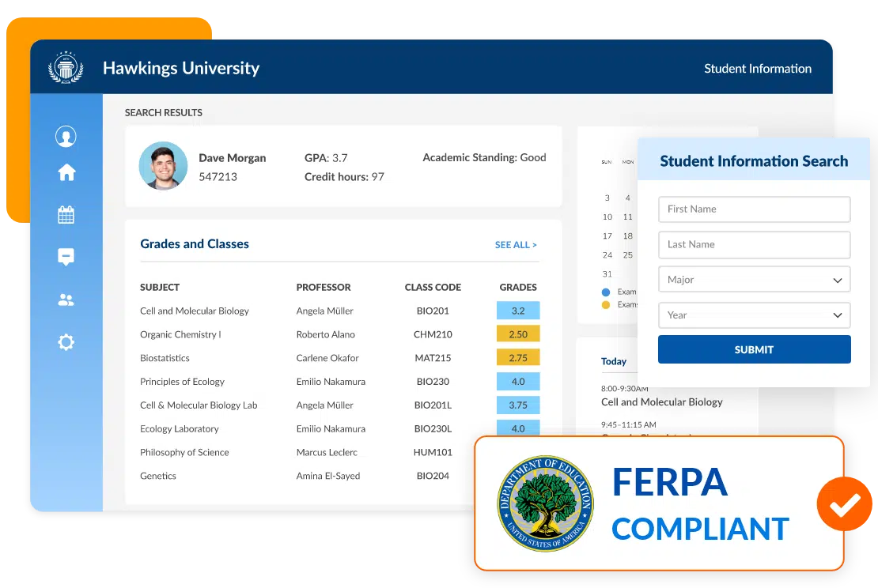878x588 pixels.
Task: Open Settings via the gear icon
Action: tap(66, 341)
